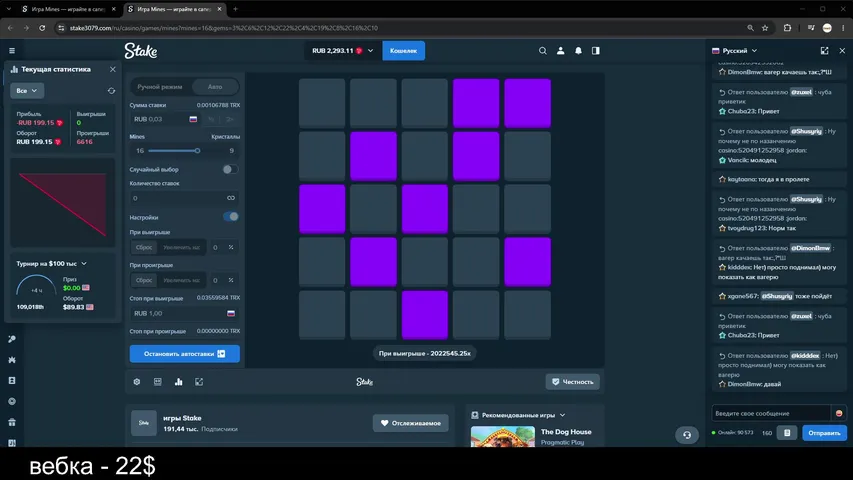Open browser tab search dropdown
Viewport: 853px width, 480px height.
point(8,9)
